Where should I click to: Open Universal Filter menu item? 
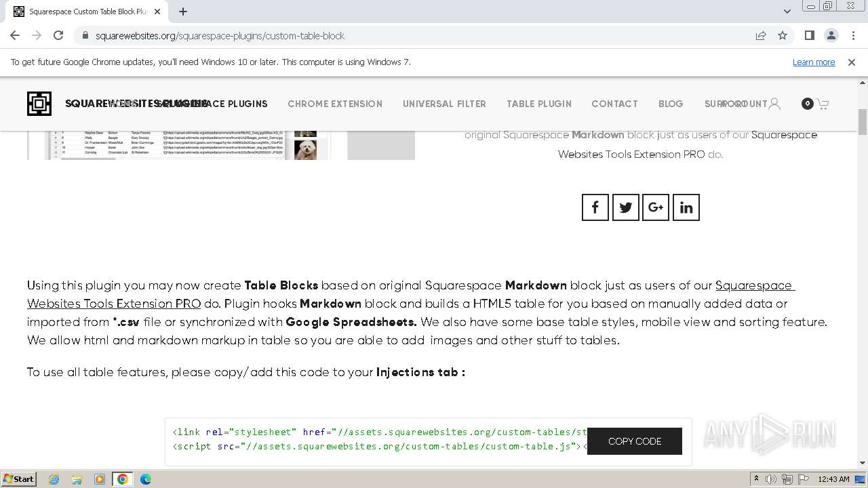444,104
